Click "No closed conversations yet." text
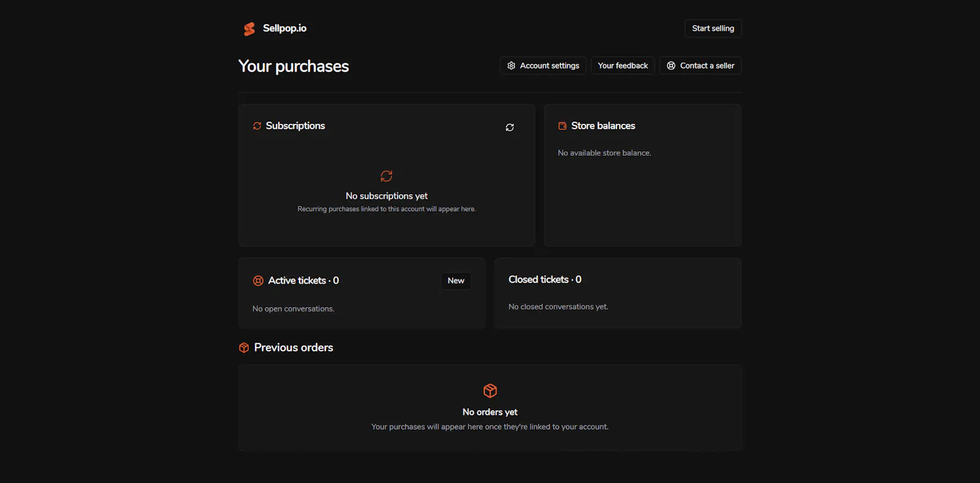The width and height of the screenshot is (980, 483). pyautogui.click(x=559, y=307)
